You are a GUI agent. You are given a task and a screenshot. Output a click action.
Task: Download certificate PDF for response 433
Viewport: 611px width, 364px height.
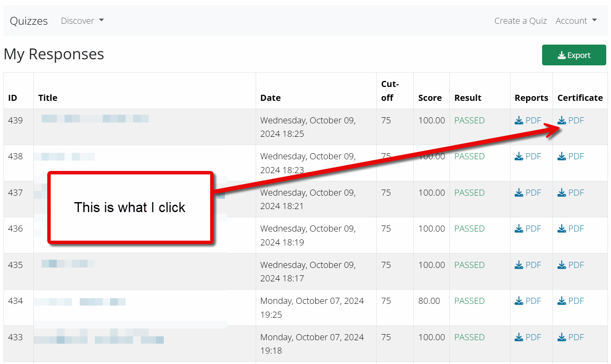[571, 337]
